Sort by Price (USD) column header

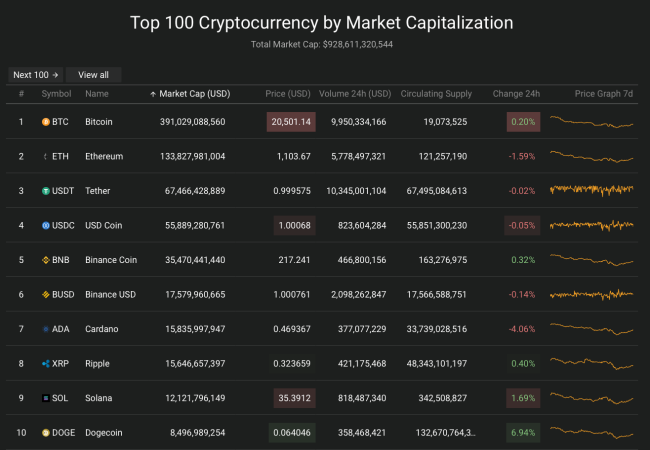tap(288, 94)
